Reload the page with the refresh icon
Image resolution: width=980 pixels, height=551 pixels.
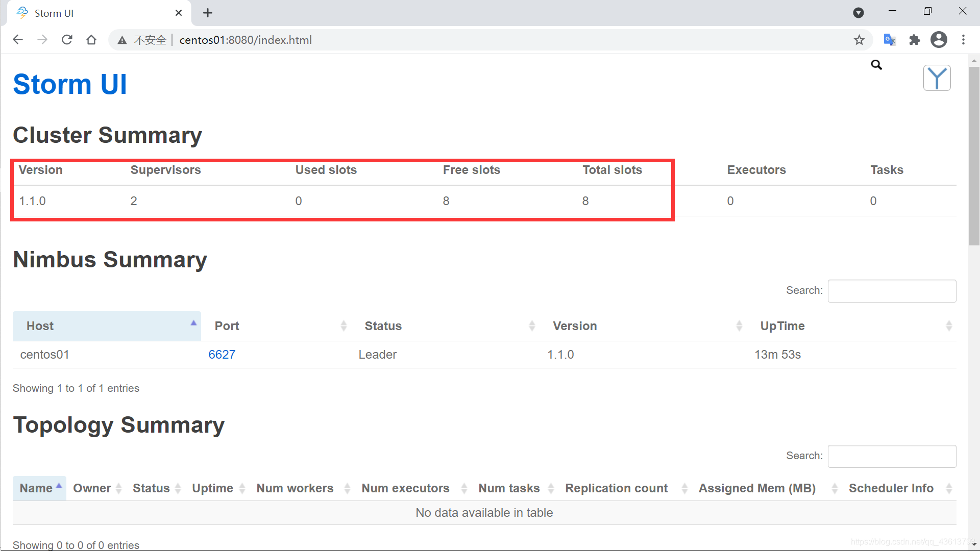tap(67, 40)
